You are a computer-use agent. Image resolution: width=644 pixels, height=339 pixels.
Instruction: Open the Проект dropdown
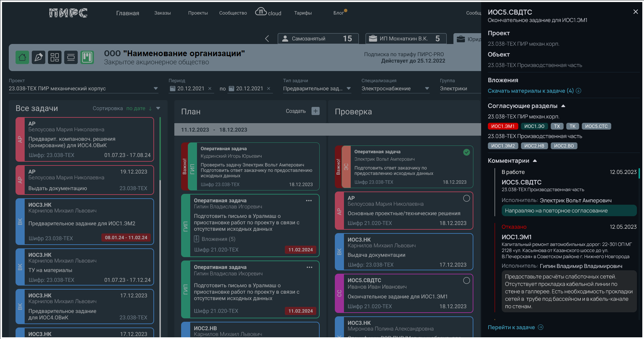[x=83, y=89]
